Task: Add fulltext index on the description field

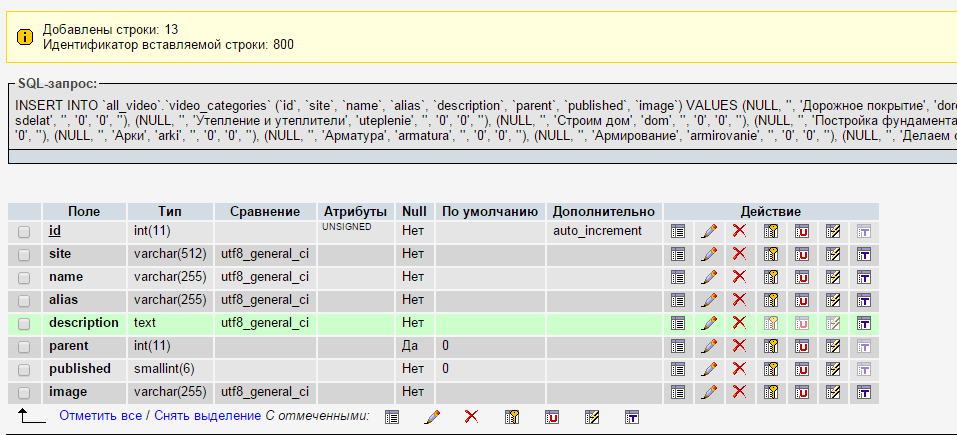Action: [x=864, y=323]
